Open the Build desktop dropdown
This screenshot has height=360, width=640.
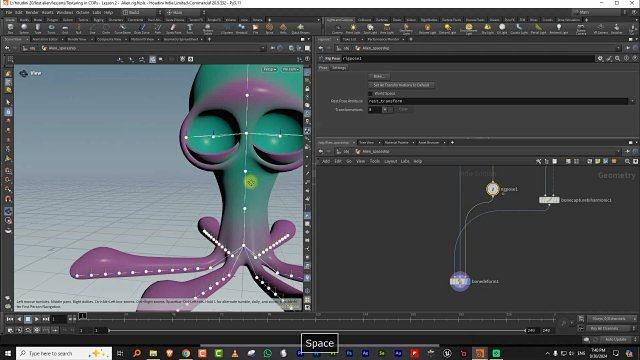point(141,13)
